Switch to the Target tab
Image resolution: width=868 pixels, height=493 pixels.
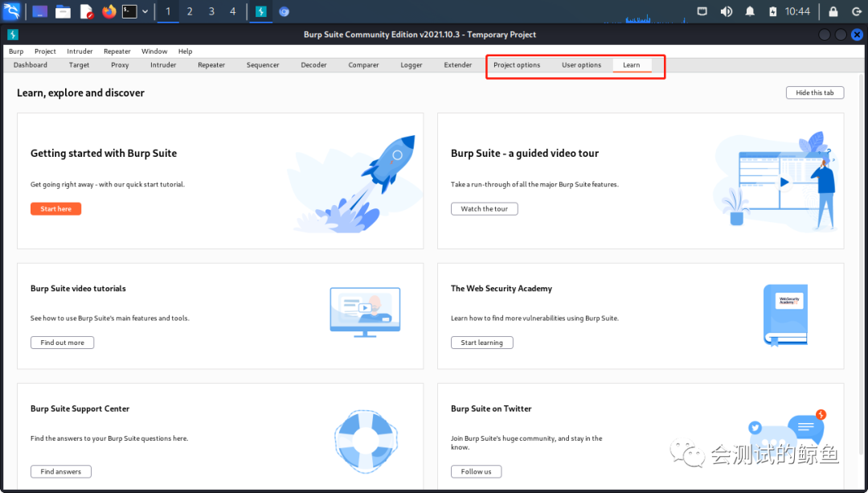(79, 65)
